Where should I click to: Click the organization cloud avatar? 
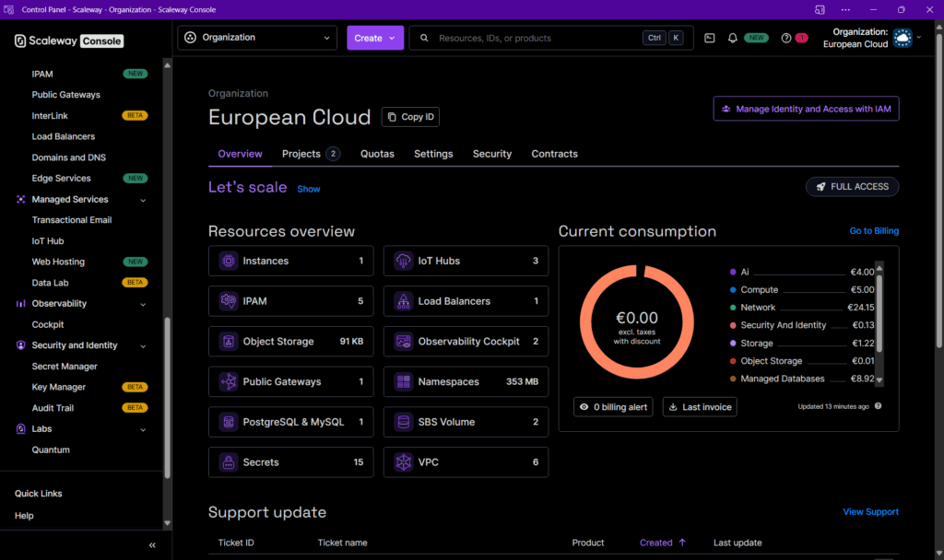903,38
